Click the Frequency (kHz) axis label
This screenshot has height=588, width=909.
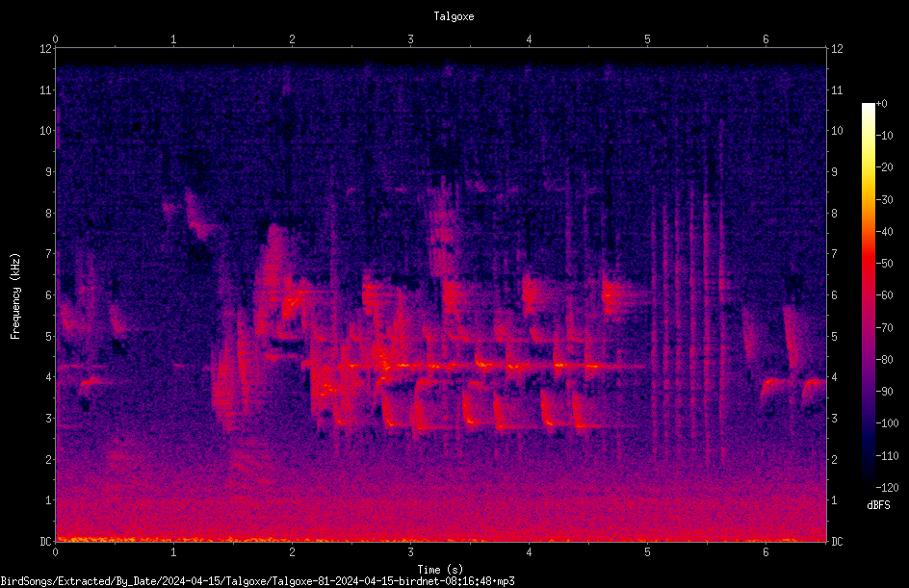point(15,295)
